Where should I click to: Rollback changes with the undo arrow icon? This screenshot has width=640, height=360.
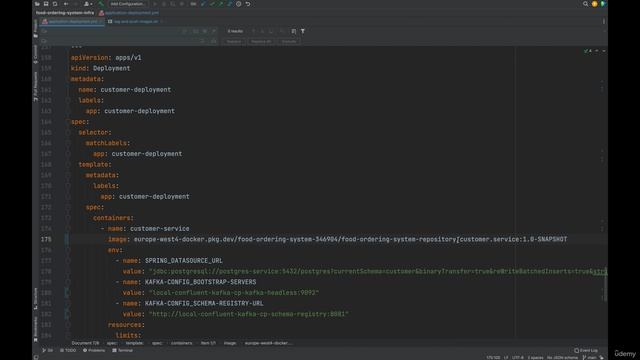248,4
